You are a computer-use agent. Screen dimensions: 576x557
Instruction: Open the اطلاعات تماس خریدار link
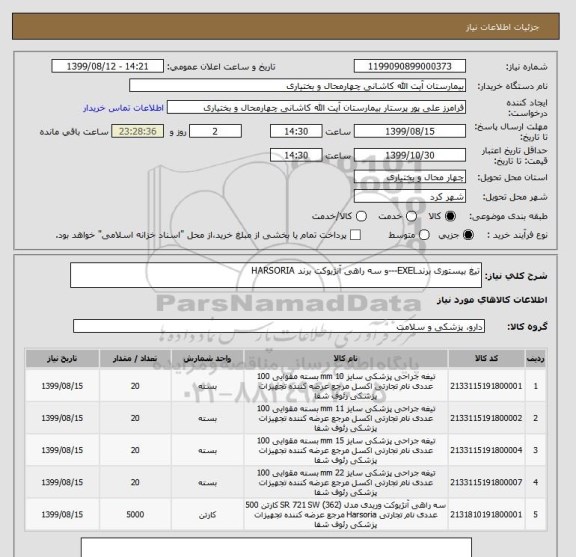pyautogui.click(x=123, y=108)
